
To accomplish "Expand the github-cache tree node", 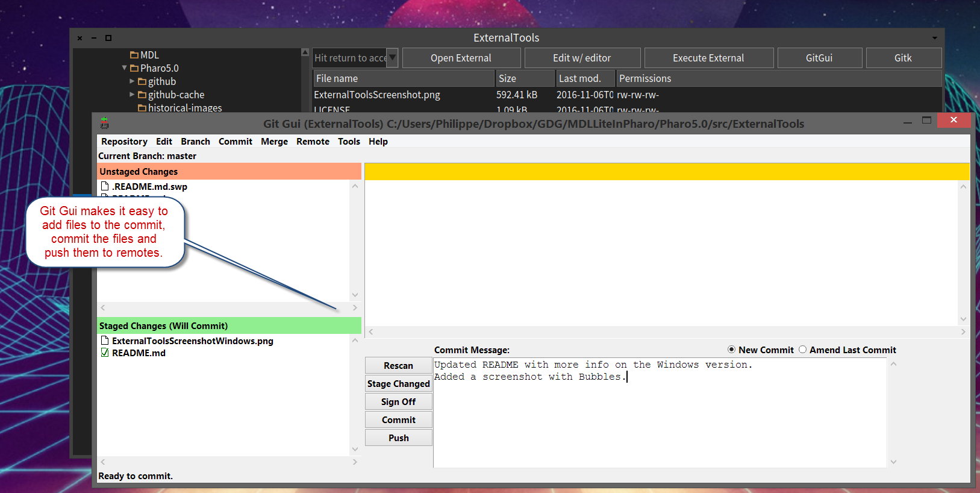I will click(x=132, y=94).
